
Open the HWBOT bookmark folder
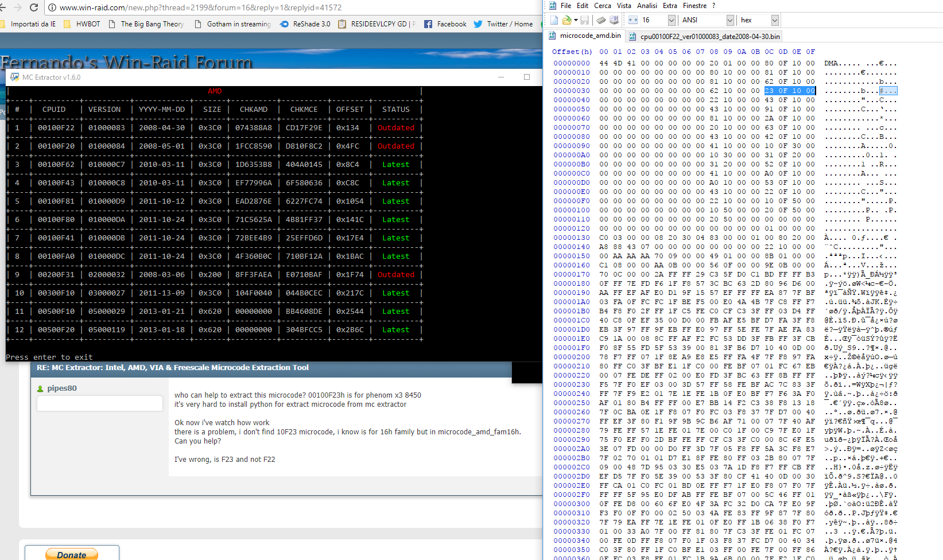pyautogui.click(x=82, y=24)
